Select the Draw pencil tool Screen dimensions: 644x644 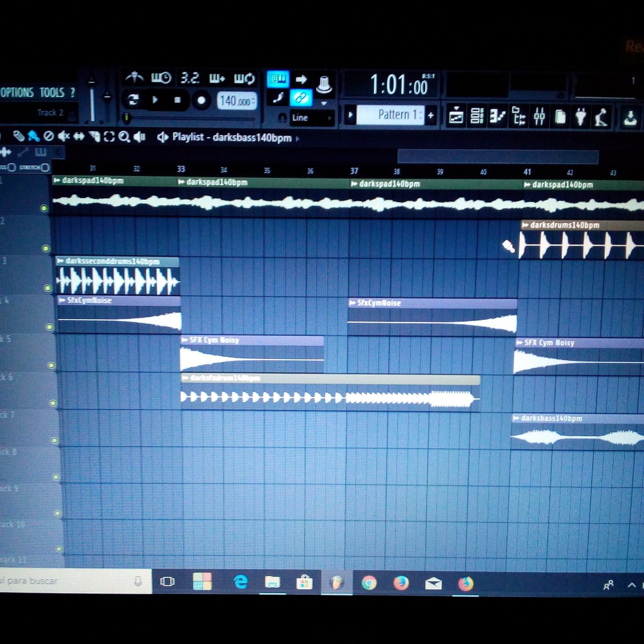pyautogui.click(x=19, y=136)
